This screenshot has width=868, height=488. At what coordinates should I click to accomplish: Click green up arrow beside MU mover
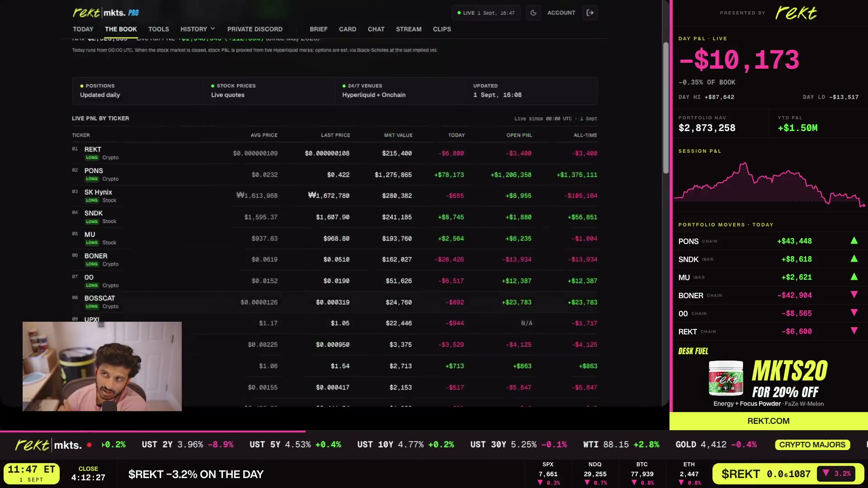tap(854, 277)
